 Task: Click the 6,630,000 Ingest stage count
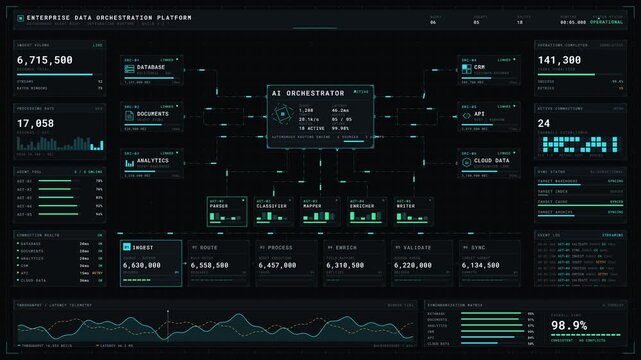pos(141,265)
